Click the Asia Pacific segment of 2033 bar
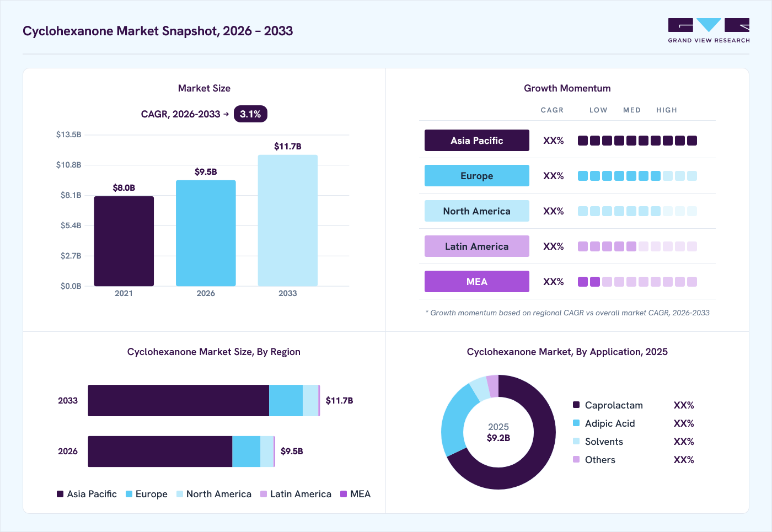 point(179,401)
